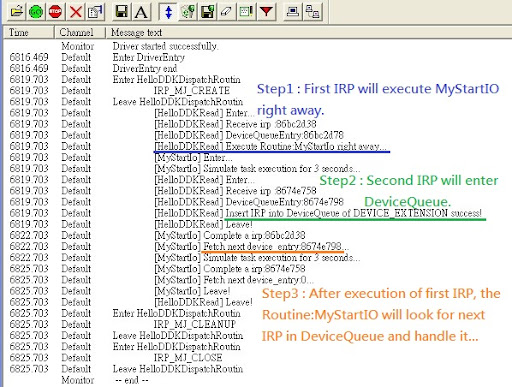Click the IRP_MJ_CREATE message
The height and width of the screenshot is (387, 512).
click(x=192, y=91)
